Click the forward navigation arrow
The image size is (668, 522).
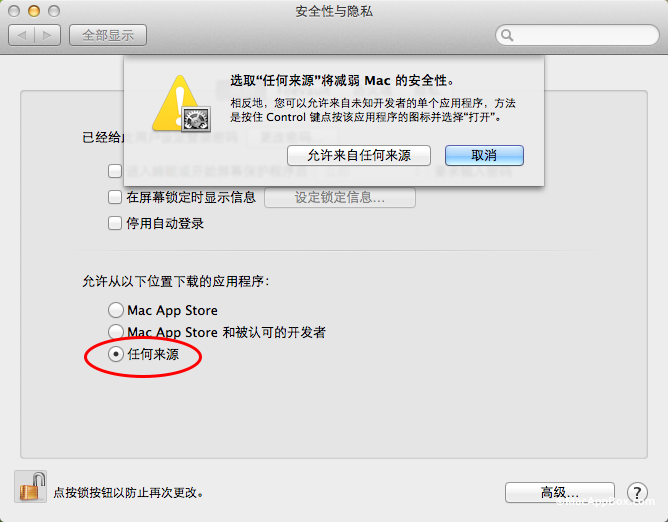47,35
